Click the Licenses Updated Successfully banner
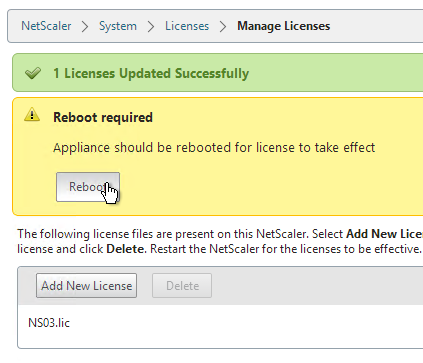This screenshot has height=363, width=423. click(x=218, y=72)
